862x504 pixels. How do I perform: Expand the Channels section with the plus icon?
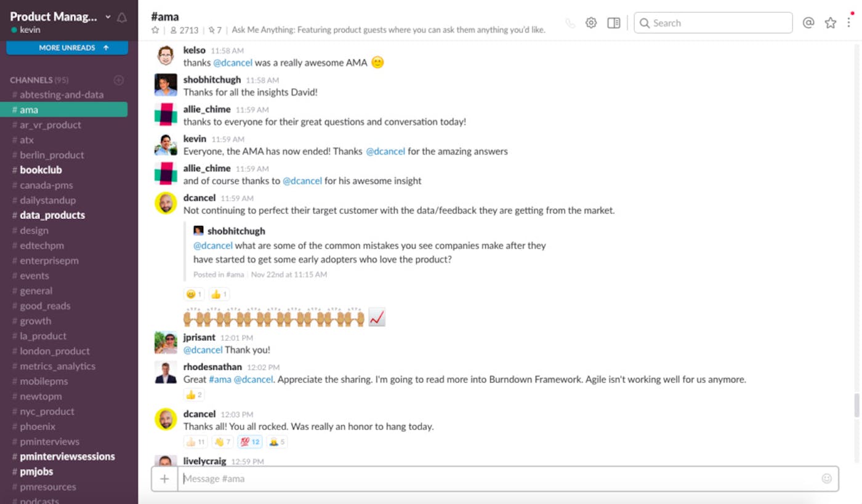pyautogui.click(x=118, y=79)
